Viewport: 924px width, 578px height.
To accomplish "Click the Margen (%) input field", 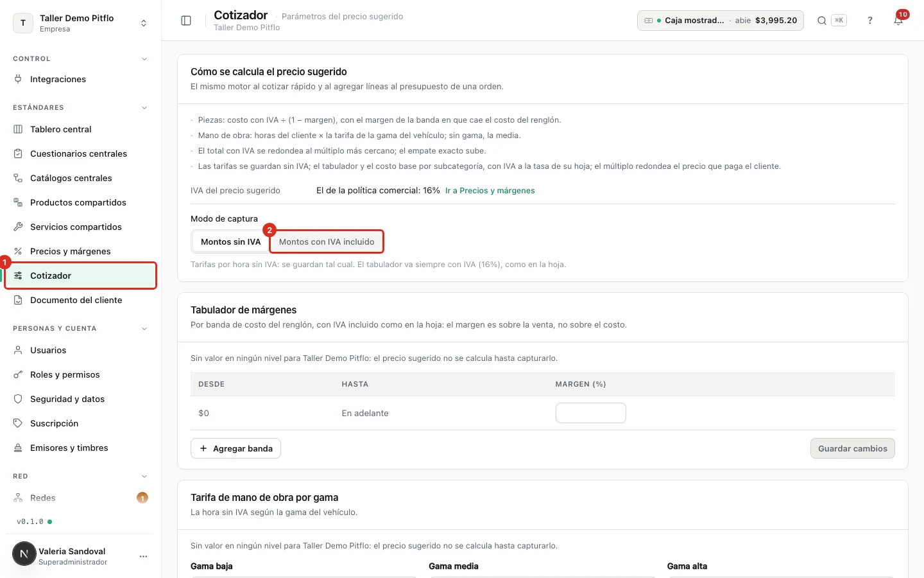I will (x=590, y=413).
